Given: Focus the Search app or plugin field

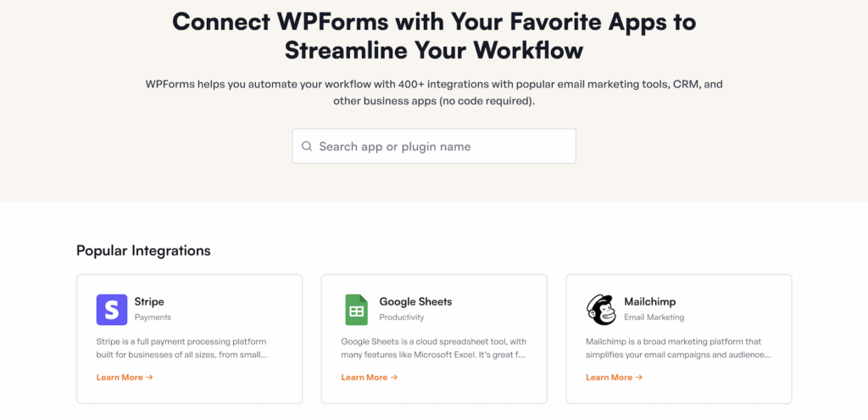Looking at the screenshot, I should (x=441, y=147).
